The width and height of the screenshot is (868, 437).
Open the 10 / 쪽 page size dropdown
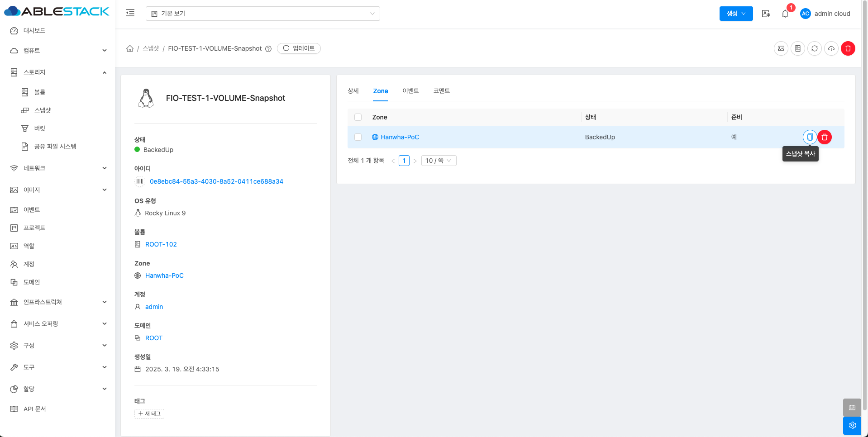(439, 161)
